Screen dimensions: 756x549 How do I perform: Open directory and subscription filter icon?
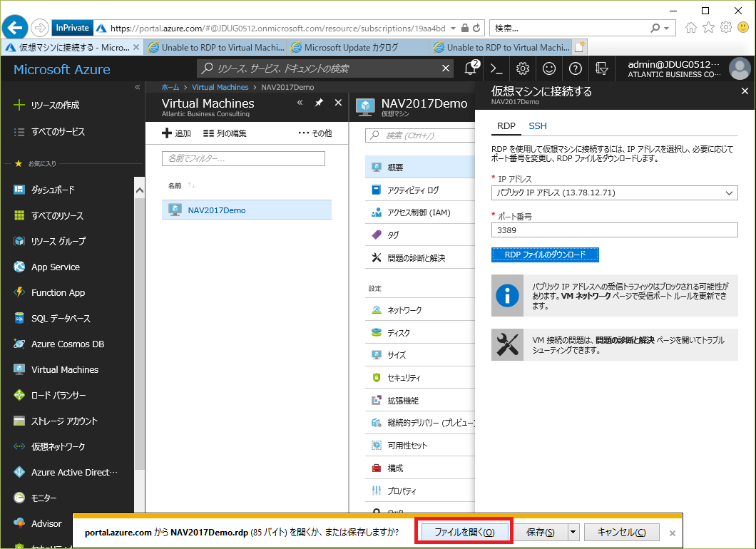(602, 69)
